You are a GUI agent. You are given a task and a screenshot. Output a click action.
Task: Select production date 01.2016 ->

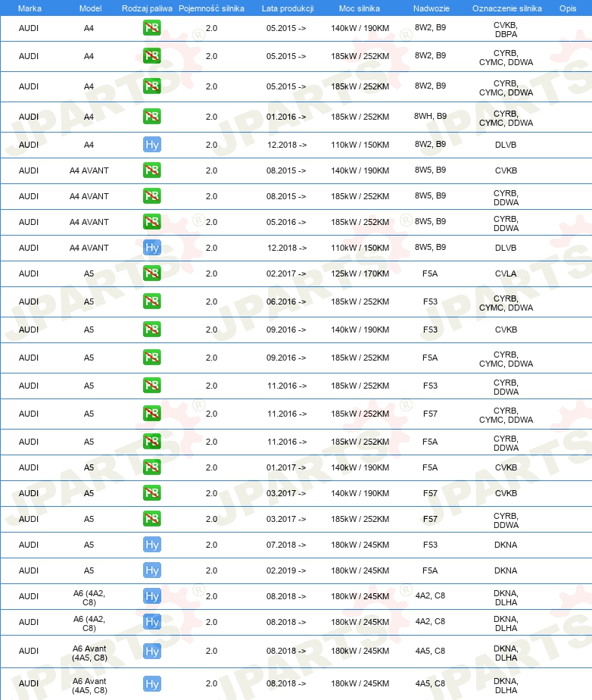click(x=286, y=117)
